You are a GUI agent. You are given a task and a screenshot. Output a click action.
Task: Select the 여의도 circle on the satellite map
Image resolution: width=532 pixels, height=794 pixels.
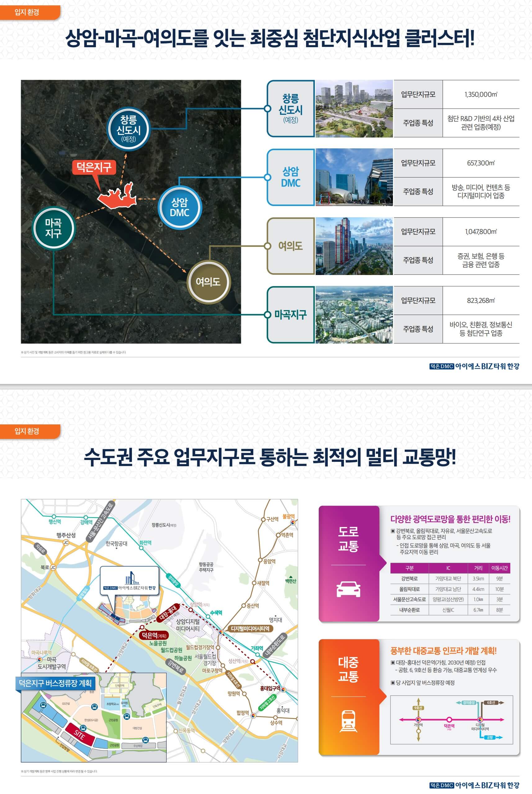(208, 282)
